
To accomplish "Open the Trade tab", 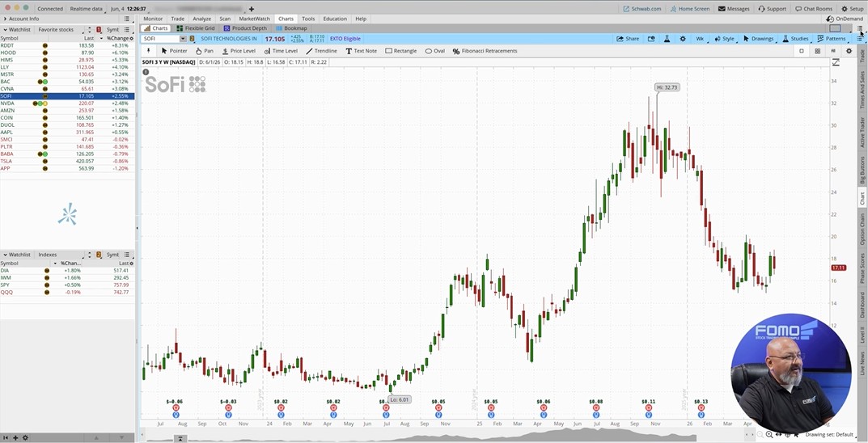I will (178, 19).
